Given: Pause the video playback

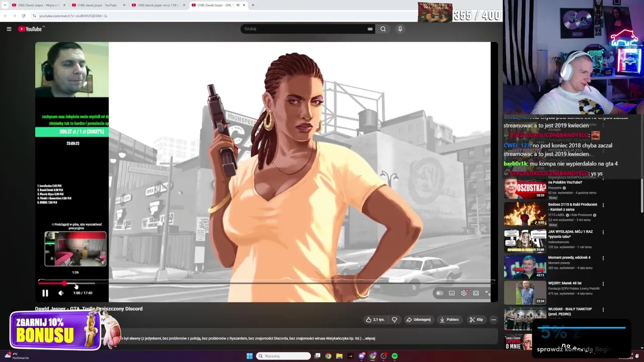Looking at the screenshot, I should 45,293.
